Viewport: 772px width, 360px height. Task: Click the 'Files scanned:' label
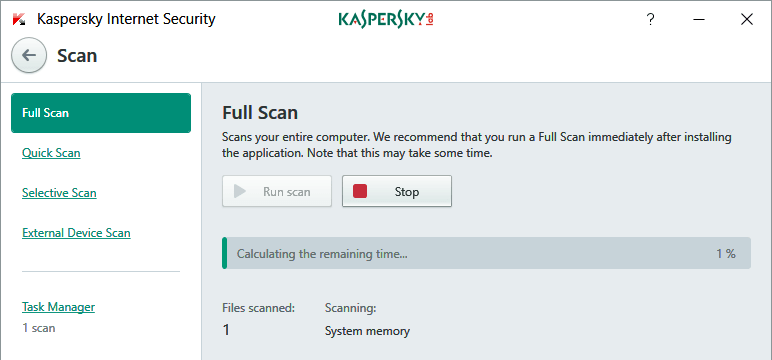coord(258,308)
